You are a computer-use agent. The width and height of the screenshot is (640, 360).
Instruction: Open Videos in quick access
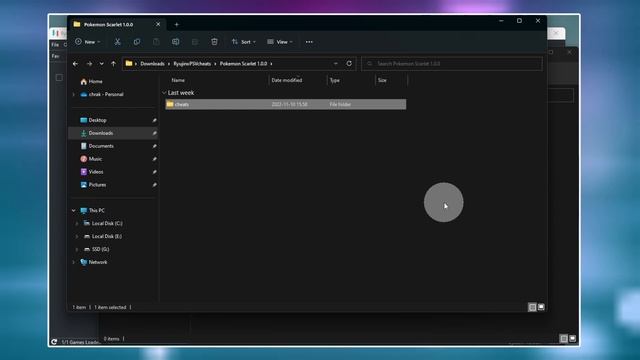pos(92,172)
